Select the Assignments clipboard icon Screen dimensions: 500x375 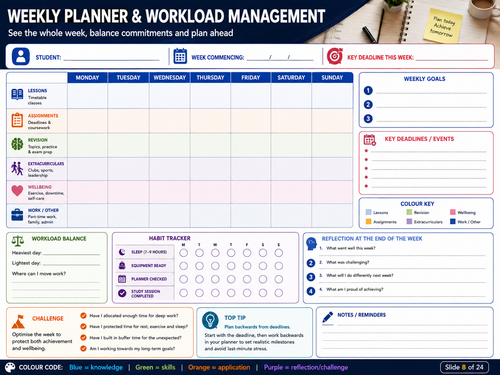coord(17,120)
